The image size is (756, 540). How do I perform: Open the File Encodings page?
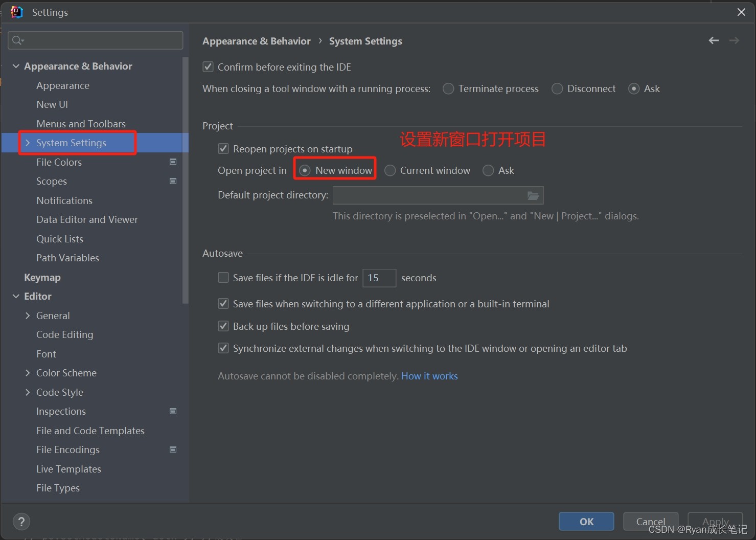pyautogui.click(x=68, y=449)
